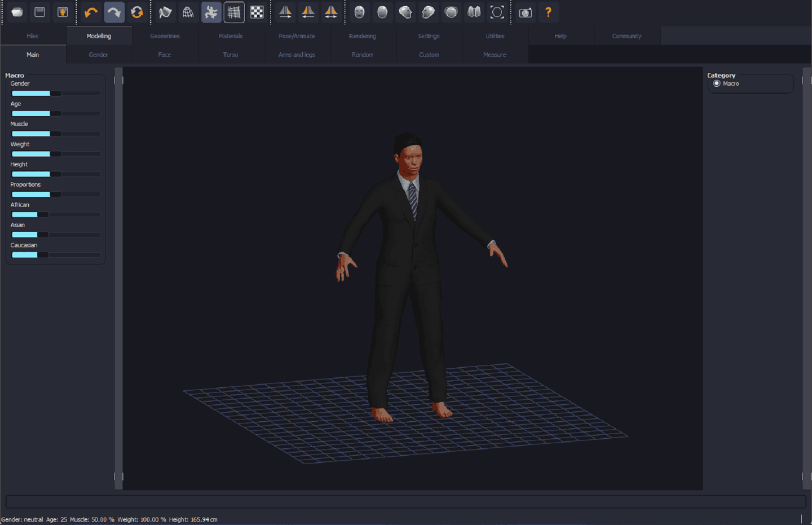
Task: Click the Redo arrow icon
Action: pyautogui.click(x=114, y=12)
